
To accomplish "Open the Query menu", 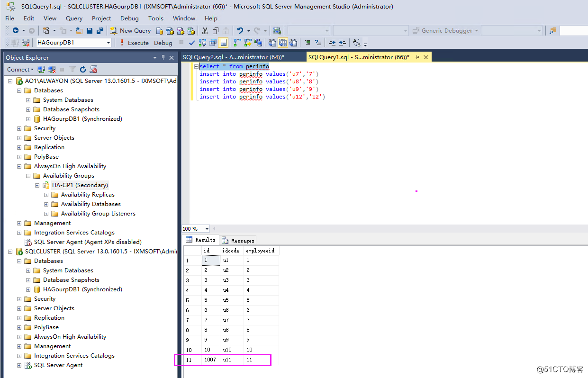I will [x=74, y=18].
